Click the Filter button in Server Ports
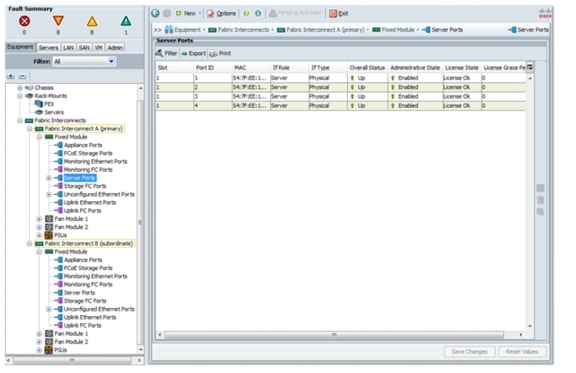The image size is (576, 373). tap(166, 53)
